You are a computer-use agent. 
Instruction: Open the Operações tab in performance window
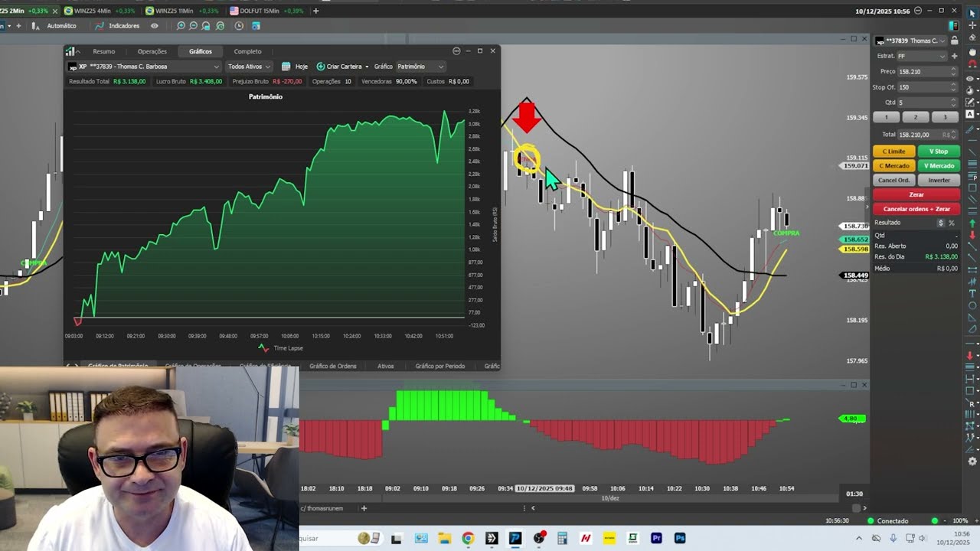tap(152, 51)
